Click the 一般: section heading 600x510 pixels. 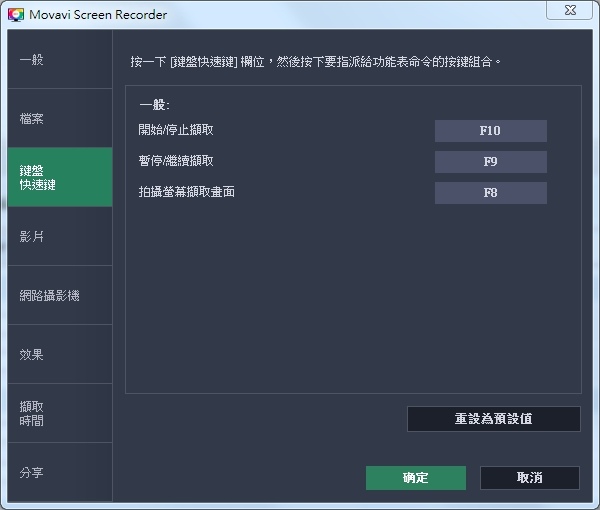[155, 104]
